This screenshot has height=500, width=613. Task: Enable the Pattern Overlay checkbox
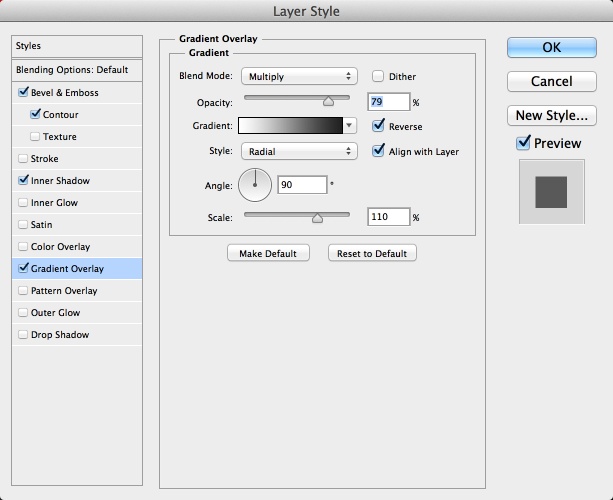23,290
